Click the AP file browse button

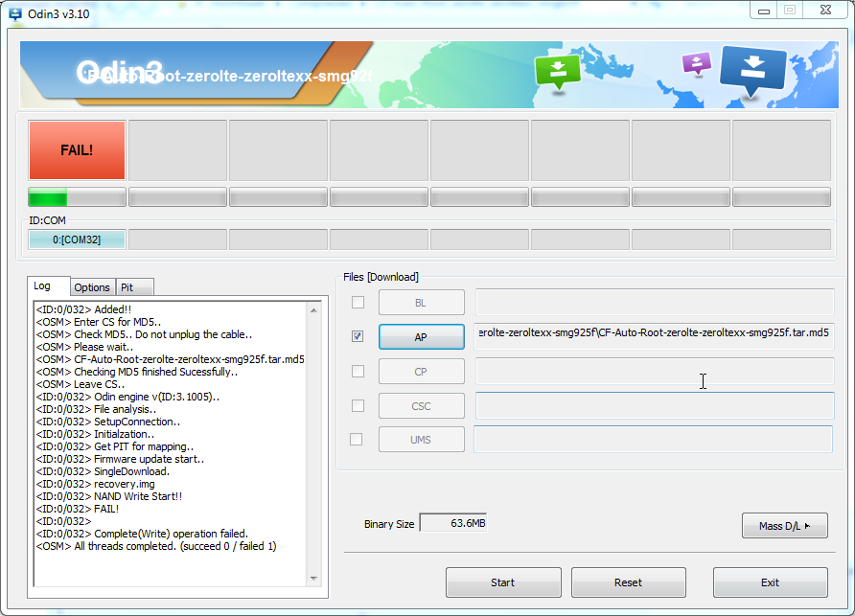[x=422, y=337]
